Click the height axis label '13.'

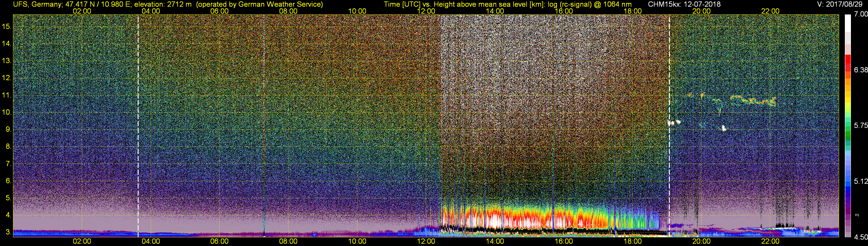[x=7, y=61]
